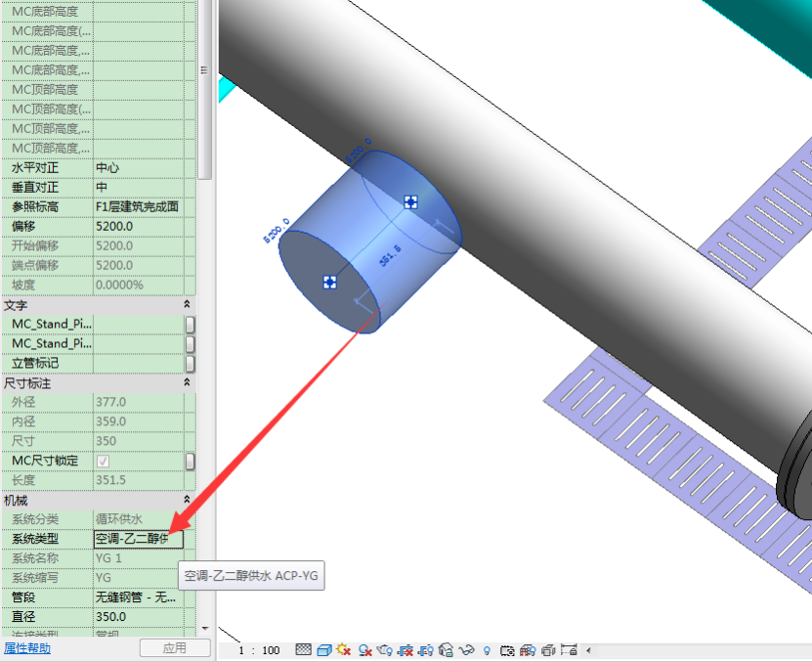The image size is (812, 662).
Task: Open the Detail Level view control
Action: pos(304,649)
